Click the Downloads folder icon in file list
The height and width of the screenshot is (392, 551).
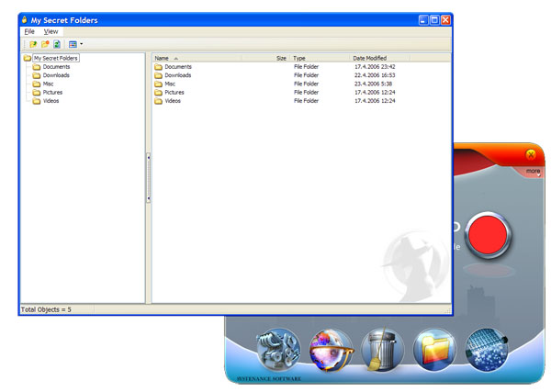click(x=159, y=75)
